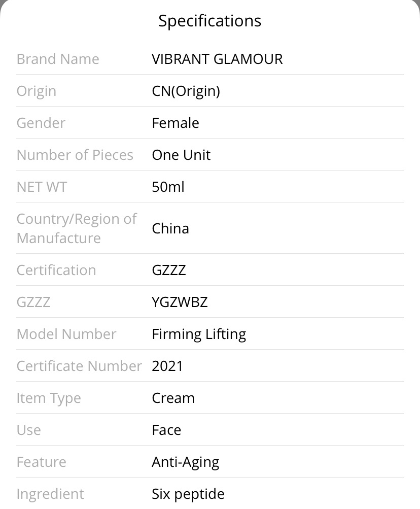Tap the China manufacture value
The height and width of the screenshot is (509, 420).
(x=170, y=228)
